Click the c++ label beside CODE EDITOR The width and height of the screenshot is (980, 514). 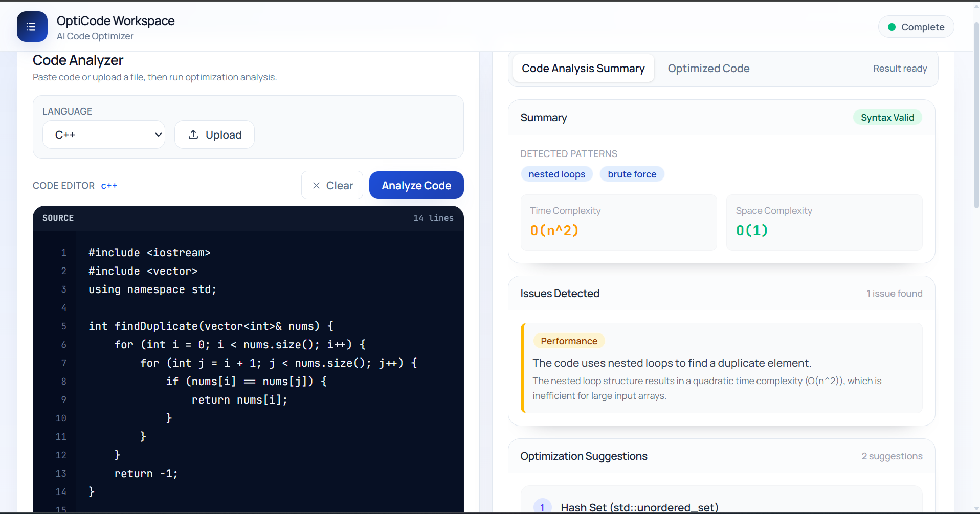pyautogui.click(x=109, y=186)
